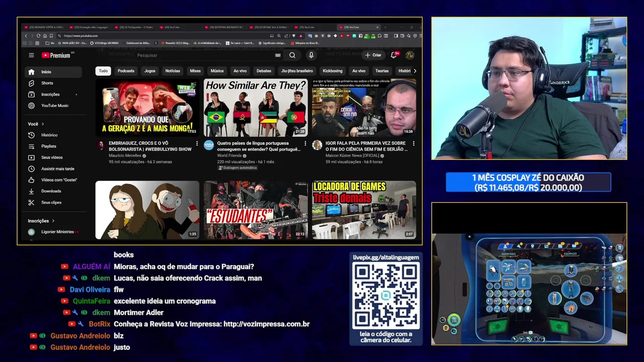Open World Friends channel avatar
Screen dimensions: 644x362
coord(209,145)
